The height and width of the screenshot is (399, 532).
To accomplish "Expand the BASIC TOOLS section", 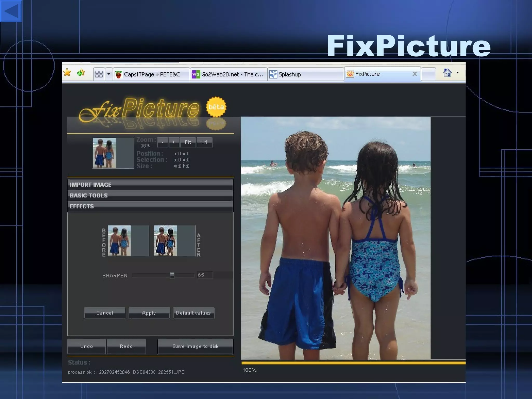I will [x=150, y=195].
